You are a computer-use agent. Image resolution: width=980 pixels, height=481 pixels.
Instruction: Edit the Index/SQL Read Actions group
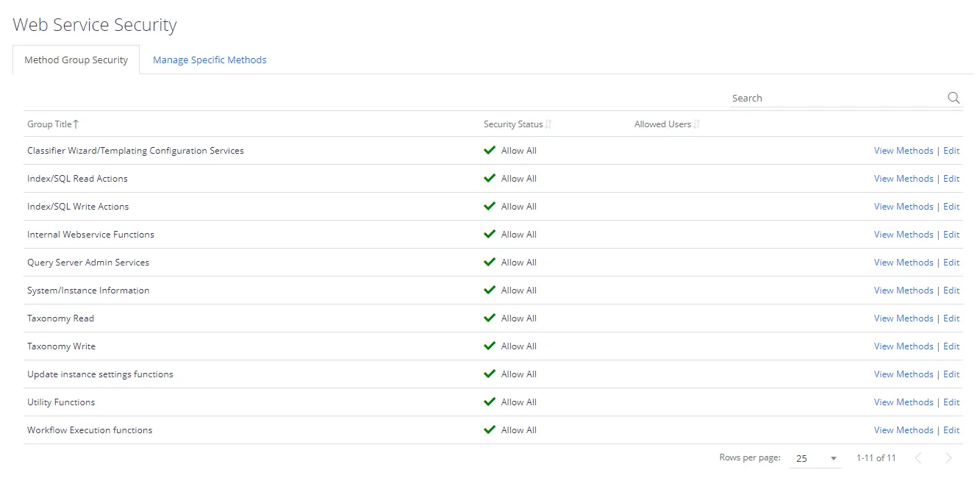(951, 179)
